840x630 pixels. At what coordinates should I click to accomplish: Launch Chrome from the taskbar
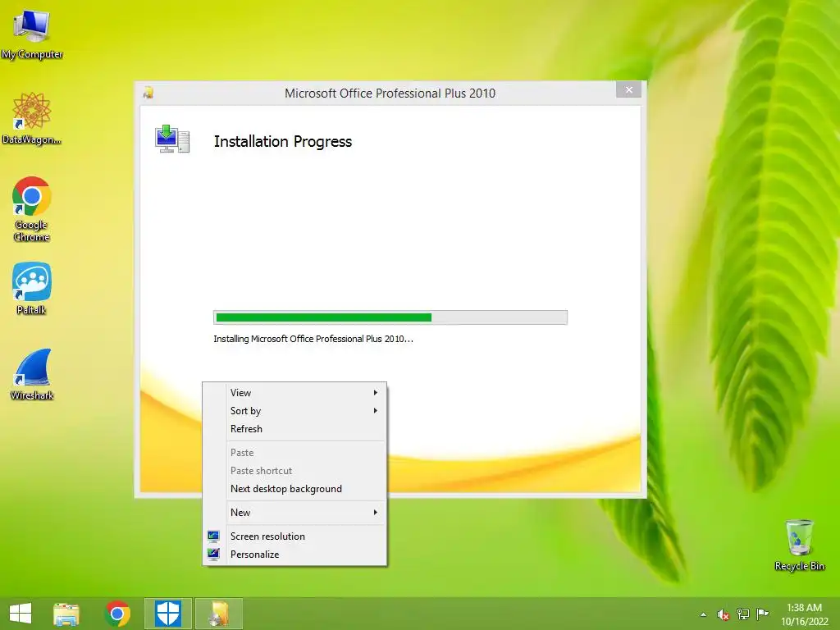(x=118, y=614)
